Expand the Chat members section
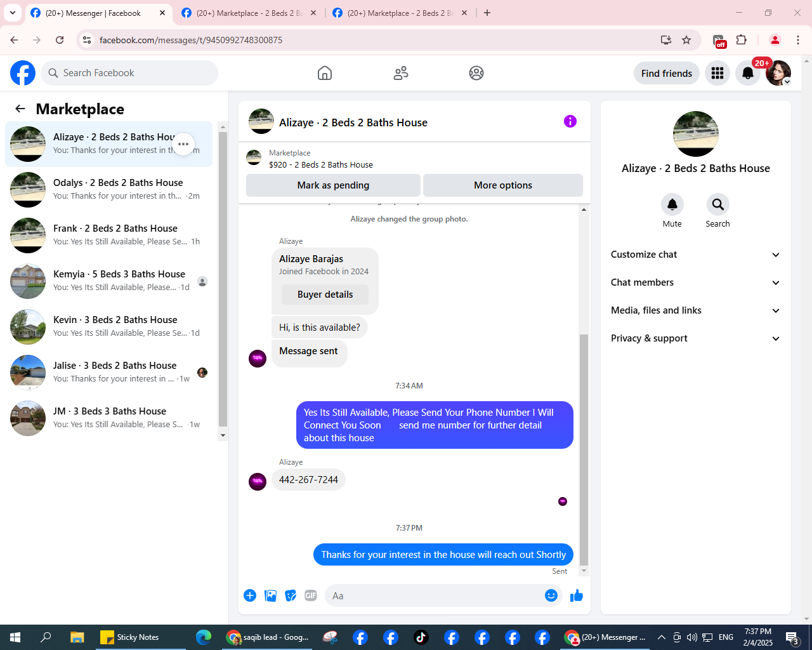 pos(696,282)
